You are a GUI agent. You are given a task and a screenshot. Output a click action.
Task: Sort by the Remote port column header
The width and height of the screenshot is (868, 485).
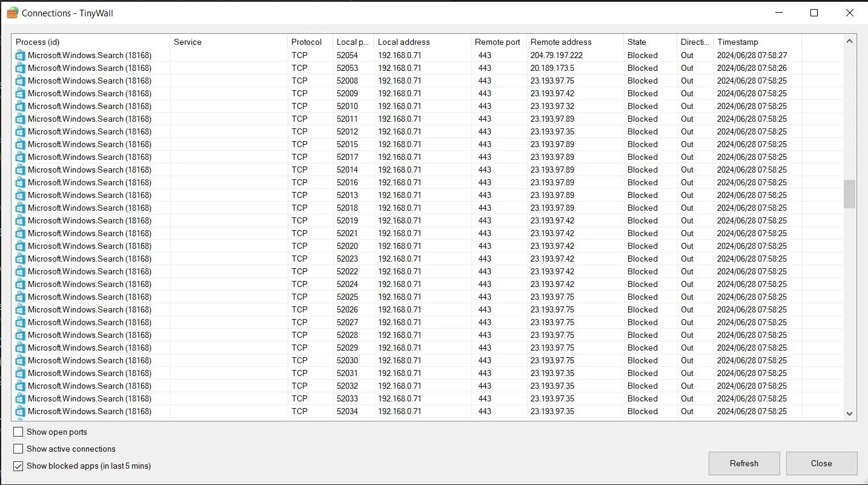(499, 42)
